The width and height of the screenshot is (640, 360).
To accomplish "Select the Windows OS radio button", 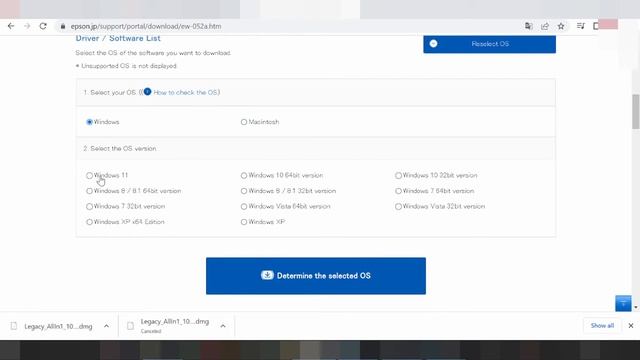I will (89, 122).
